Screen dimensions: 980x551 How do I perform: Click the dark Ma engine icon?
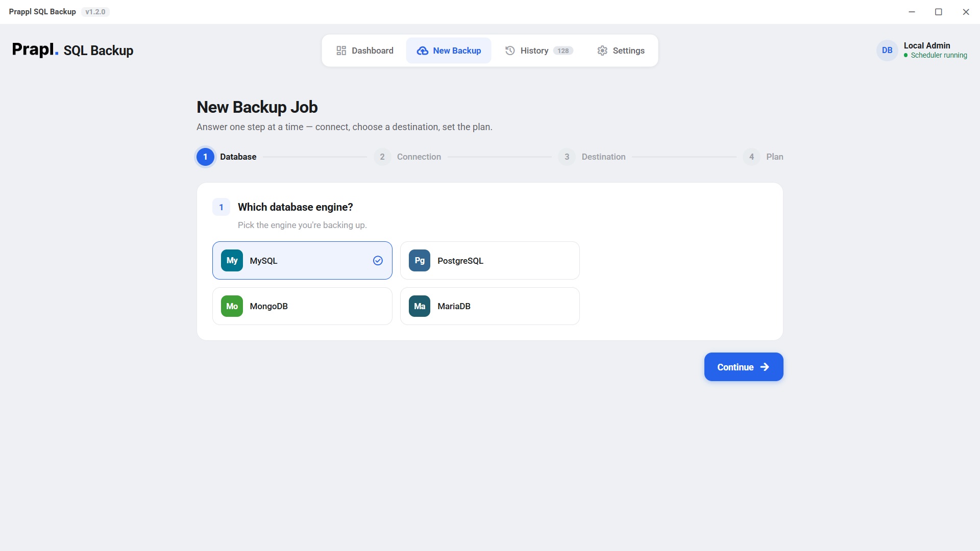(420, 306)
